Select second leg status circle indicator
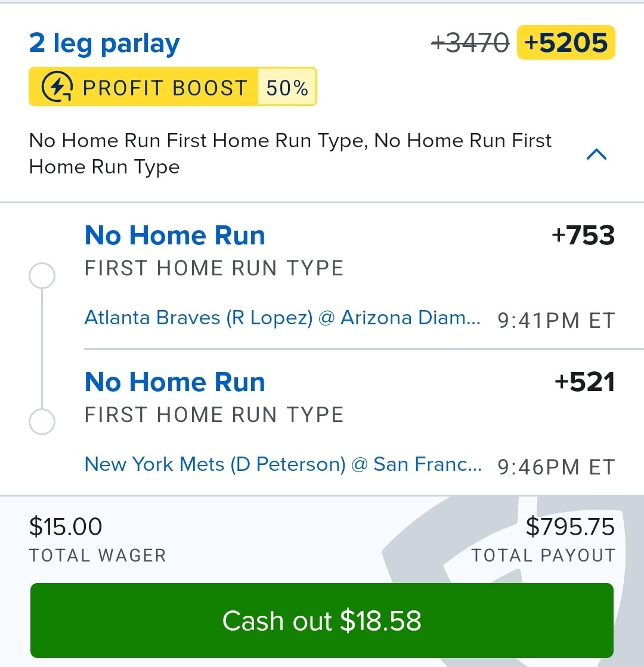Screen dimensions: 644x667 [x=42, y=423]
